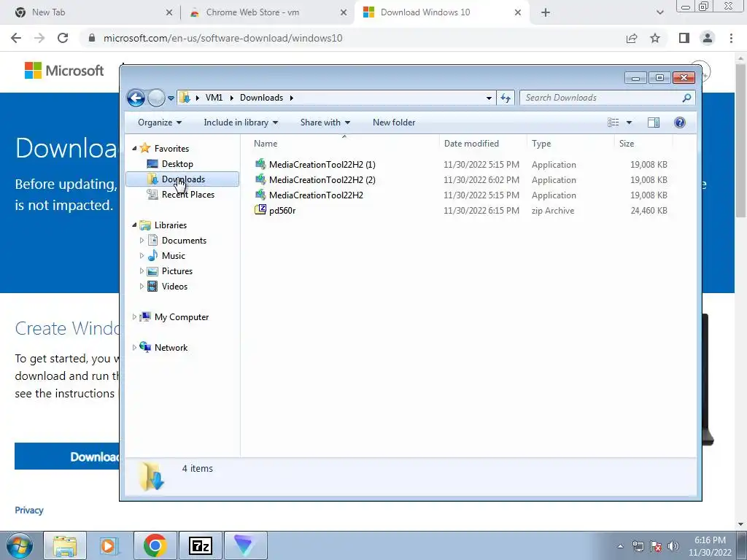Click the refresh button in Explorer address bar
The height and width of the screenshot is (560, 747).
coord(506,98)
